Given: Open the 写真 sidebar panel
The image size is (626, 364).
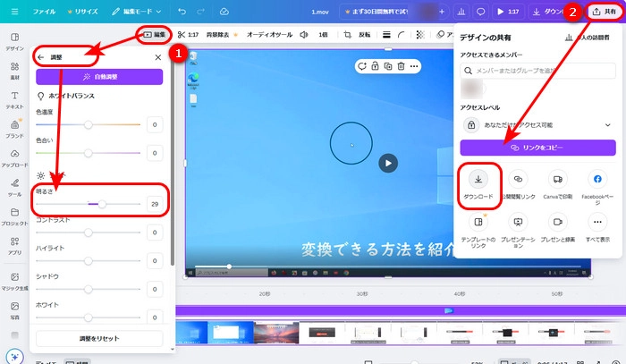Looking at the screenshot, I should (15, 310).
